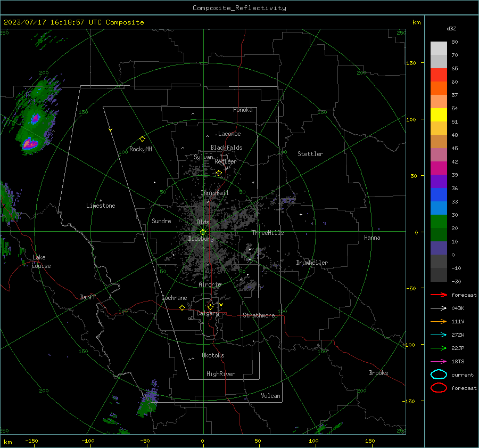Image resolution: width=479 pixels, height=448 pixels.
Task: Select the slate purple 0-10 dBZ swatch
Action: [x=439, y=248]
